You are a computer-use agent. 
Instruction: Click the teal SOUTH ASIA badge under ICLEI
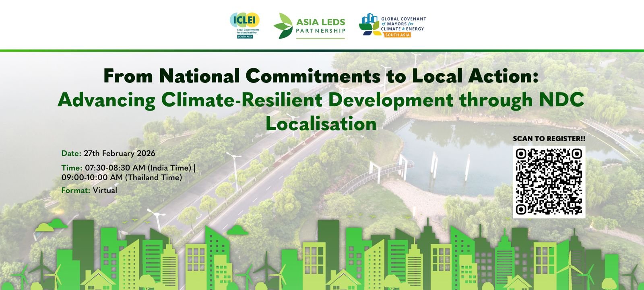pos(245,37)
